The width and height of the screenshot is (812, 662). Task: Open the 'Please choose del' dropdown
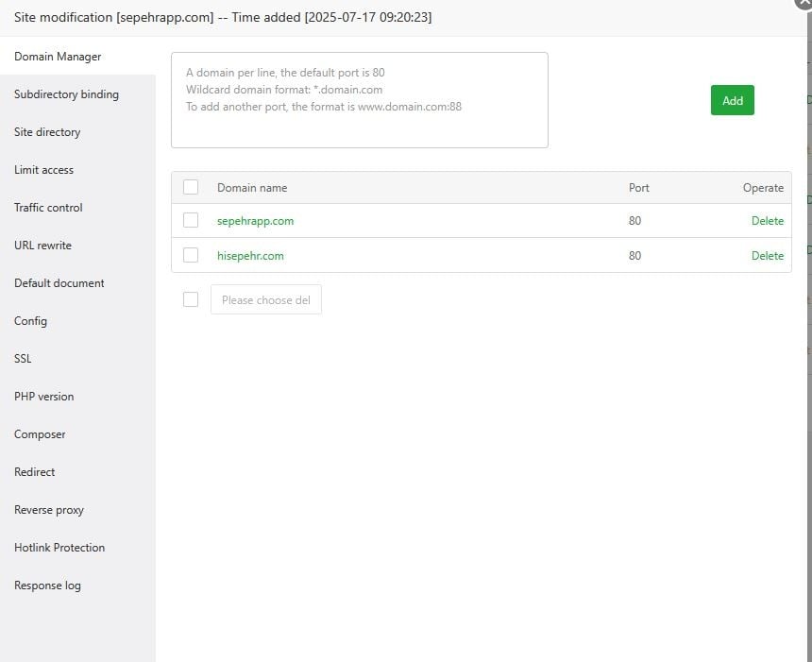tap(265, 300)
